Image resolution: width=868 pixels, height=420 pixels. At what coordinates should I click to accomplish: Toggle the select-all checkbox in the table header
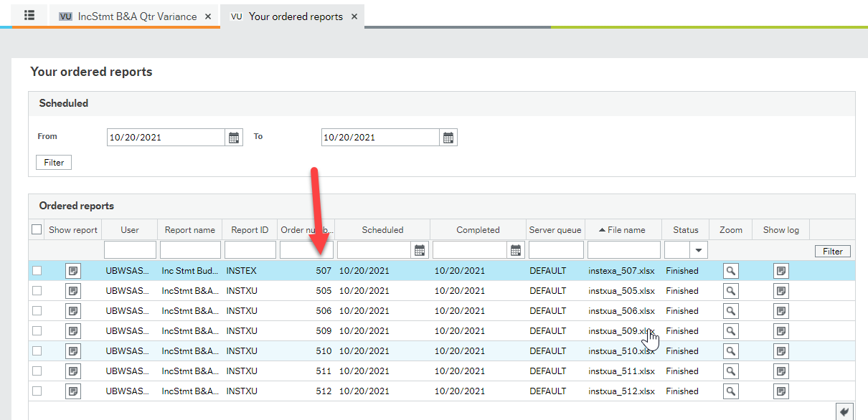coord(37,229)
